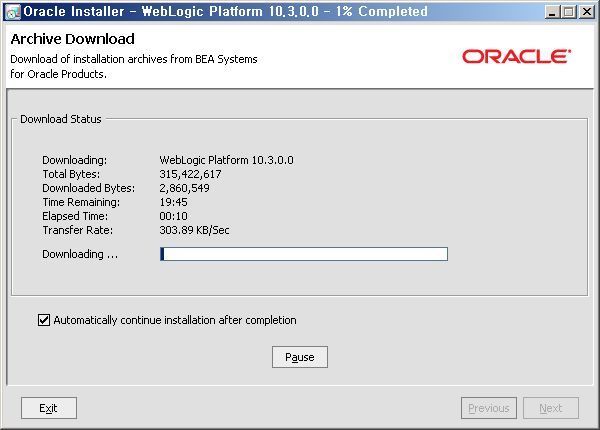Click the window title '1% Completed' text
This screenshot has height=430, width=600.
(x=382, y=11)
